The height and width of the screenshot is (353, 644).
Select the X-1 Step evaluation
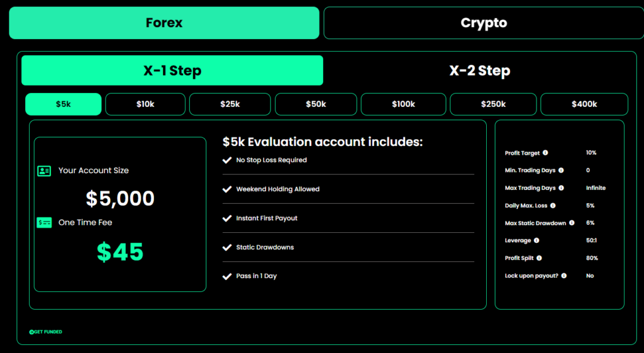coord(172,70)
